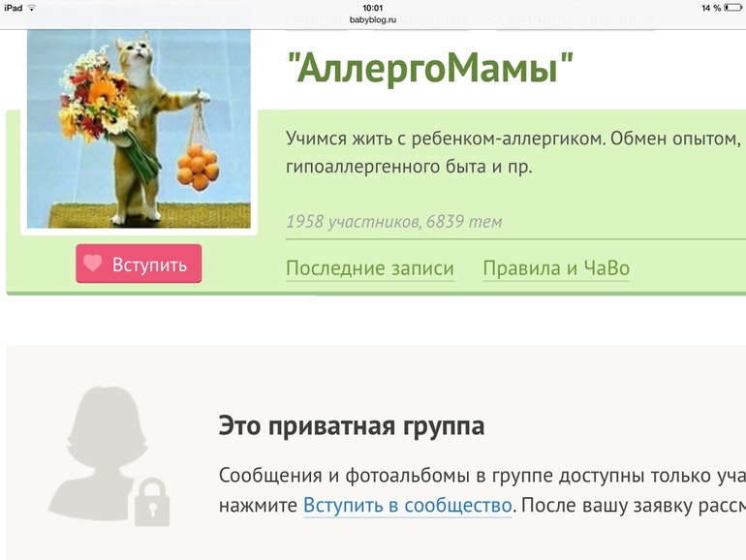This screenshot has height=560, width=746.
Task: Tap the 14 % battery percentage text
Action: (x=711, y=8)
